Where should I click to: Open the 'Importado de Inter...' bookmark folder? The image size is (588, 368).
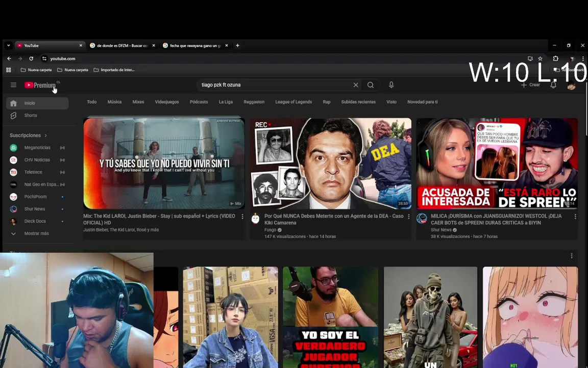point(114,70)
